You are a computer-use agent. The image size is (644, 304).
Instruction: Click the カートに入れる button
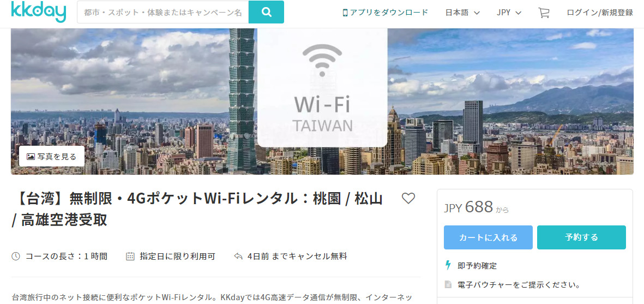tap(488, 237)
